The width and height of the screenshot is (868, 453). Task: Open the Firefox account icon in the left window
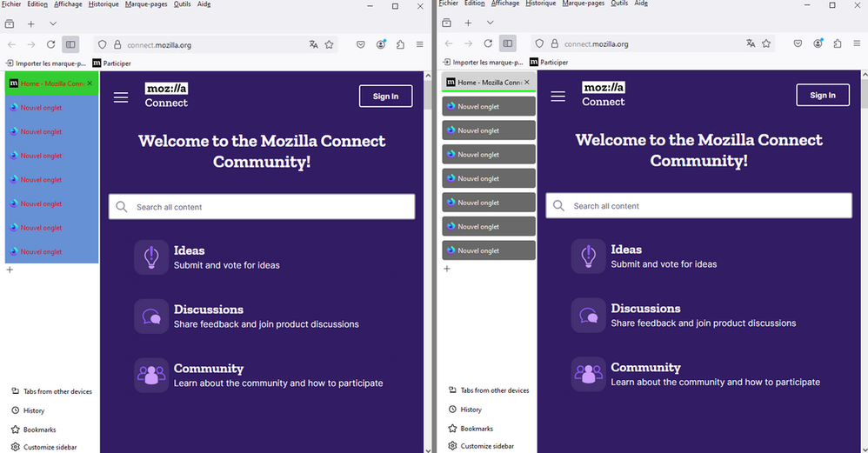[x=381, y=44]
